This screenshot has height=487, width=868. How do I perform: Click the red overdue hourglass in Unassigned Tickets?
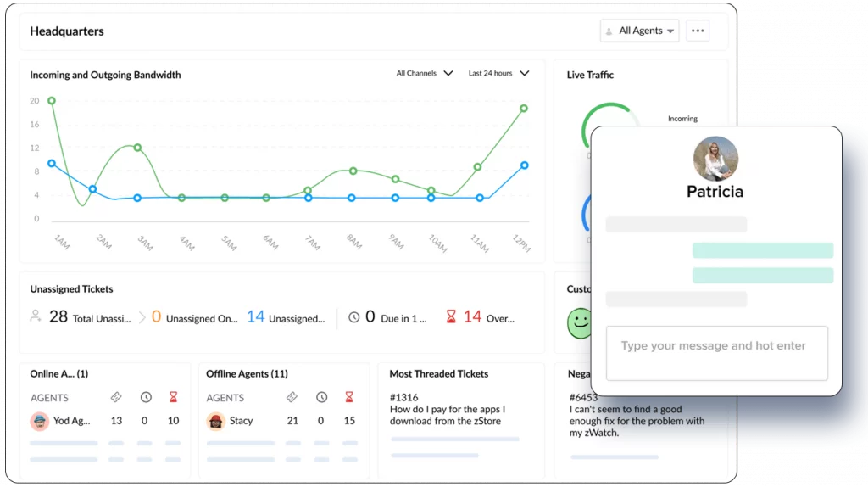[451, 317]
